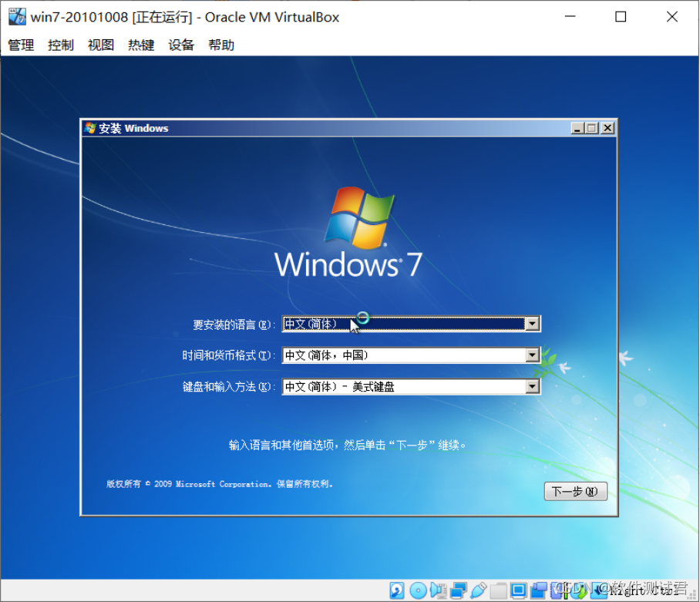Click the screen recording status icon
This screenshot has height=602, width=700.
point(538,590)
